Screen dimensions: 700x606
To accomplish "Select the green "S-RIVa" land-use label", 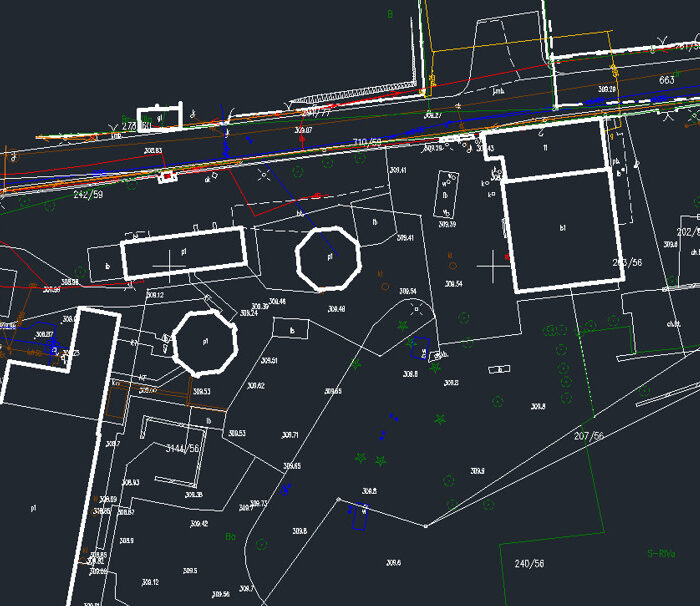I will [661, 554].
